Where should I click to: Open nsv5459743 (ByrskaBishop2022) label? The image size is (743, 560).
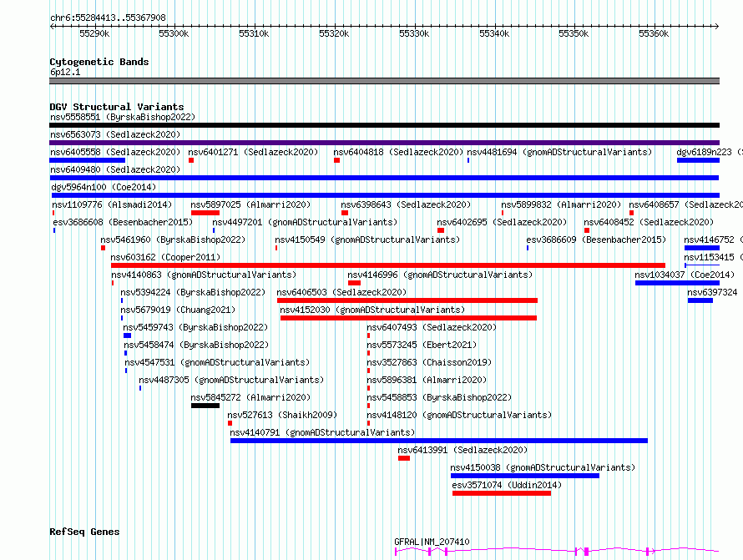195,327
